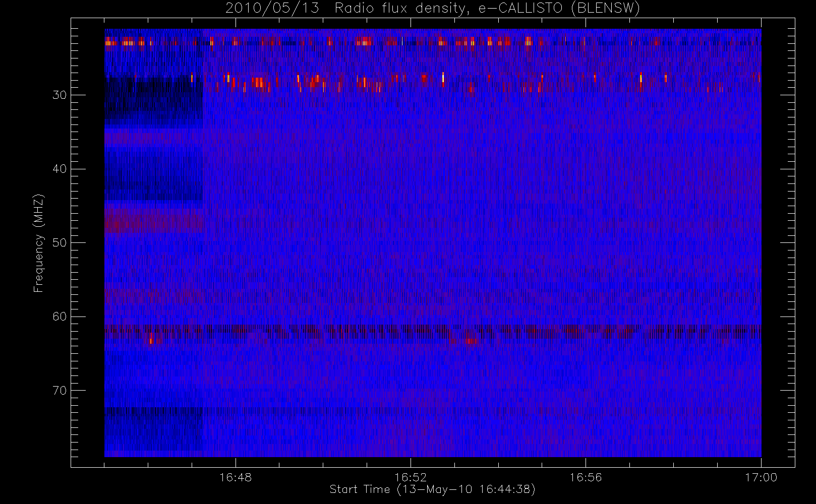
Task: Click the 16:48 time tick label
Action: (236, 477)
